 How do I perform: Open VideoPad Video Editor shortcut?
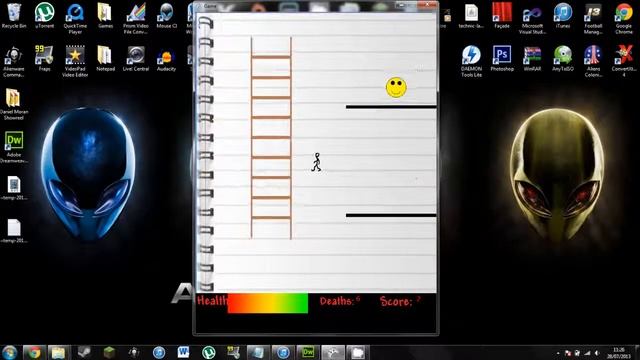pos(75,61)
